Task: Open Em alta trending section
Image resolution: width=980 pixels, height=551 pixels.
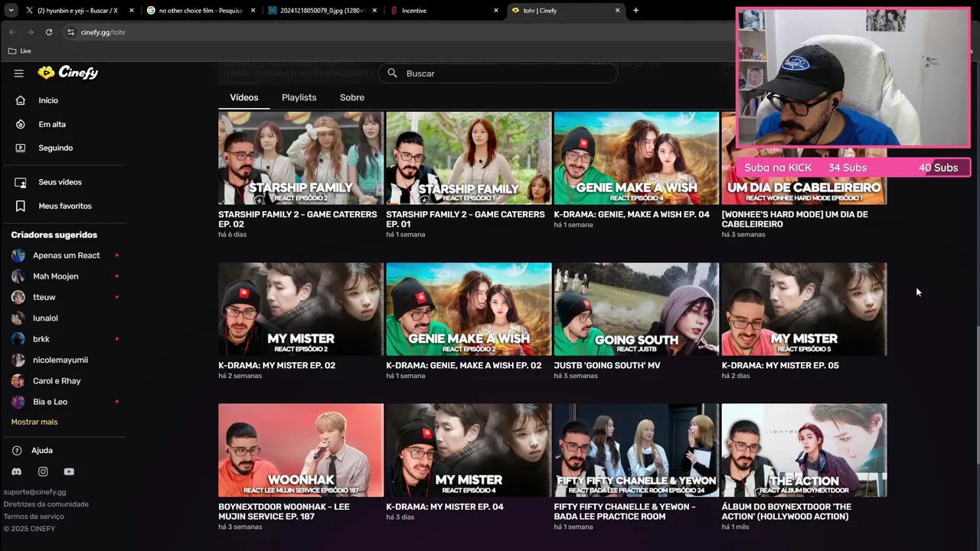Action: [51, 124]
